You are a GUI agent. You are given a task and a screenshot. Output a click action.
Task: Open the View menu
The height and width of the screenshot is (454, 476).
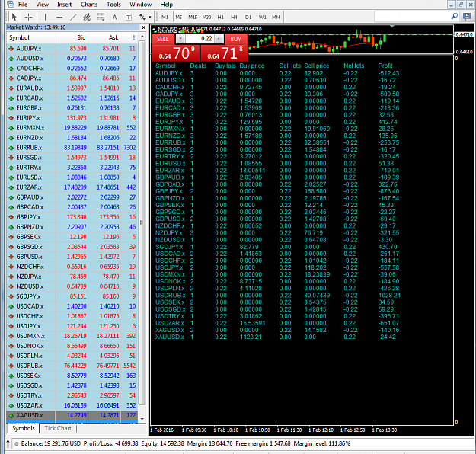pos(42,5)
